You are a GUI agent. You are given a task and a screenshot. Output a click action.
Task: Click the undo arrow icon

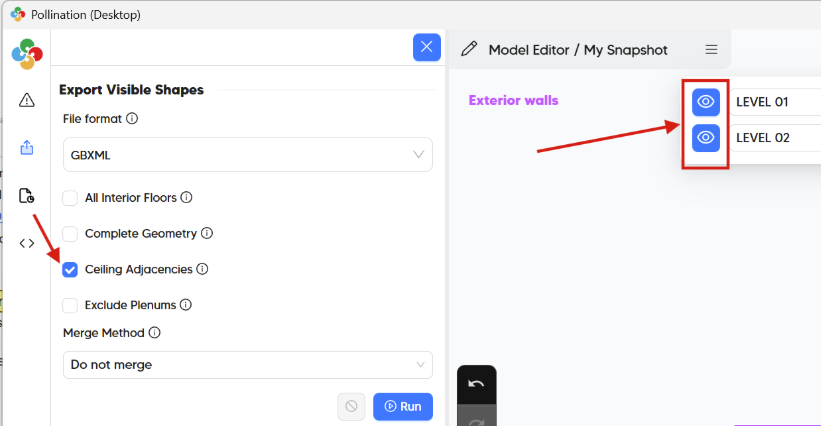(476, 384)
